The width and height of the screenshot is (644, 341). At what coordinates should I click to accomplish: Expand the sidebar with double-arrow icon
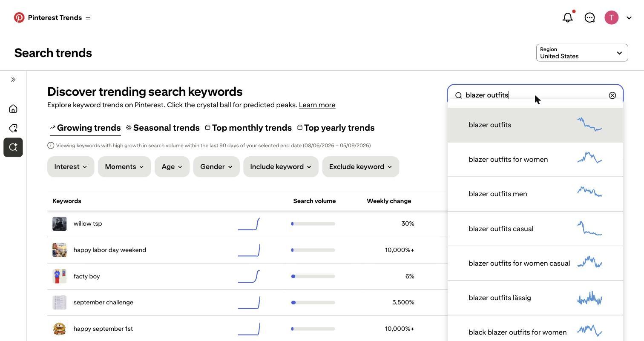pyautogui.click(x=13, y=80)
